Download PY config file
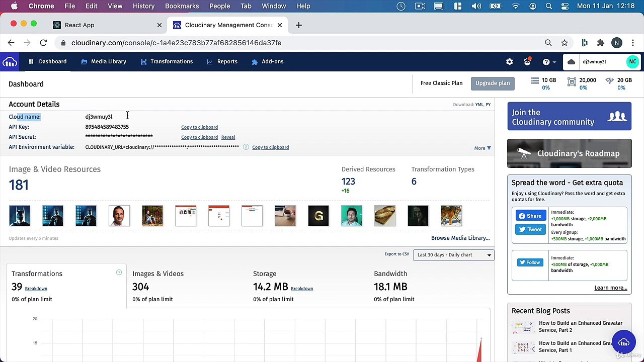644x362 pixels. click(488, 105)
